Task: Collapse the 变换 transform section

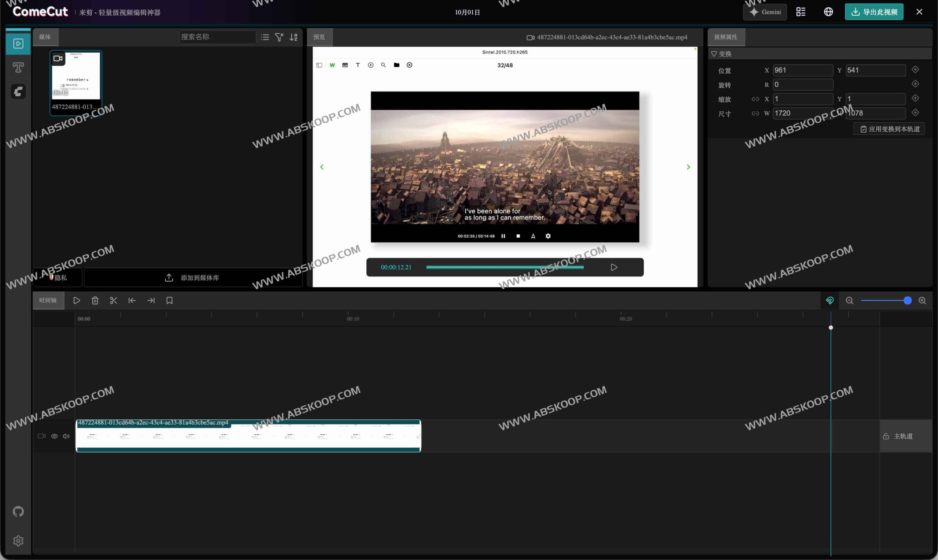Action: (714, 54)
